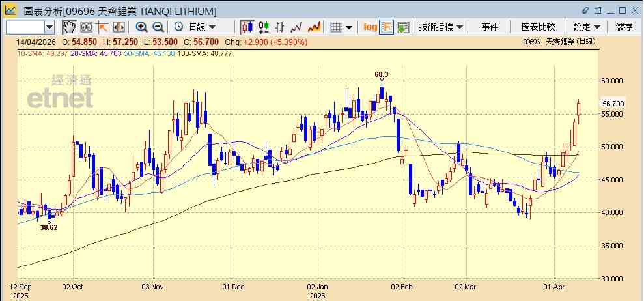Toggle the log scale button
644x301 pixels.
coord(370,27)
